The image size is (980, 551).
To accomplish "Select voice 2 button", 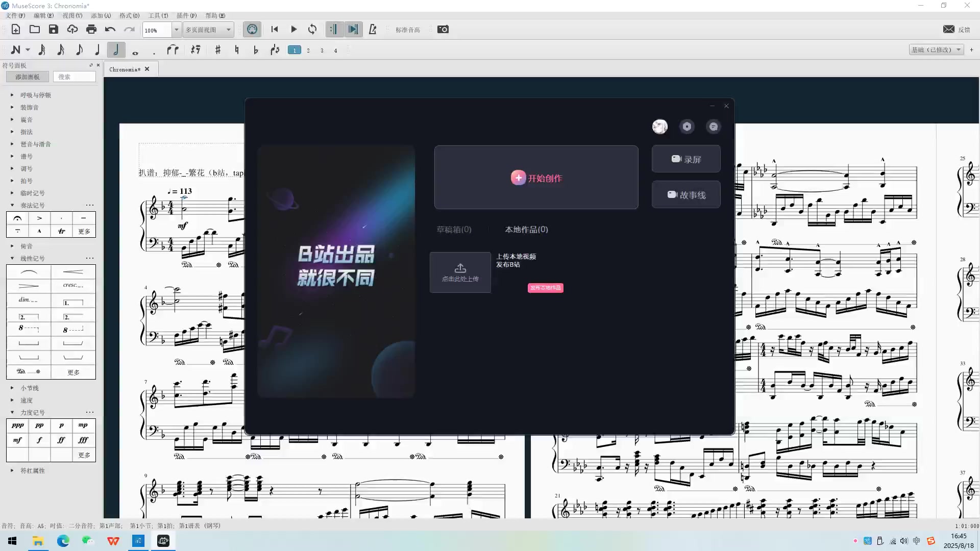I will [x=308, y=50].
